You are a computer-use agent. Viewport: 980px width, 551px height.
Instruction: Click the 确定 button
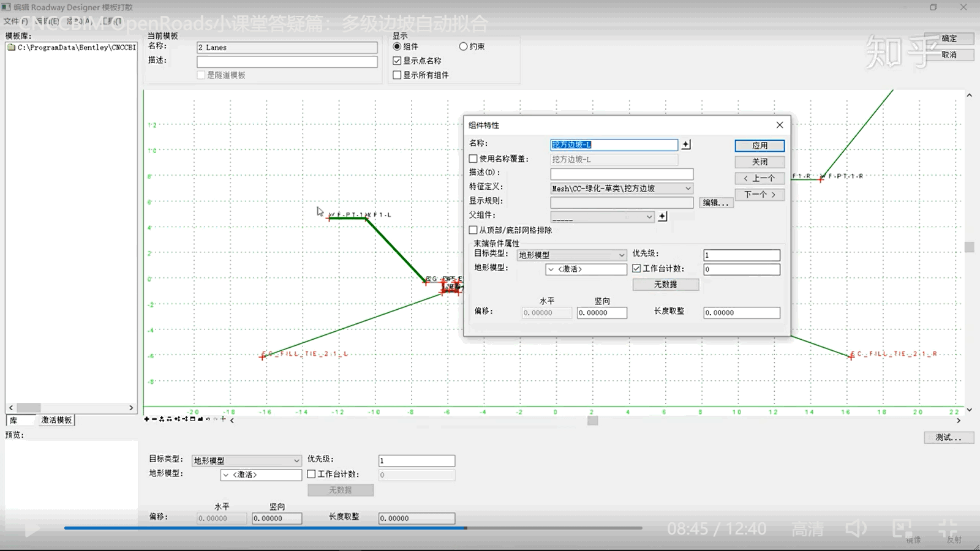click(949, 38)
